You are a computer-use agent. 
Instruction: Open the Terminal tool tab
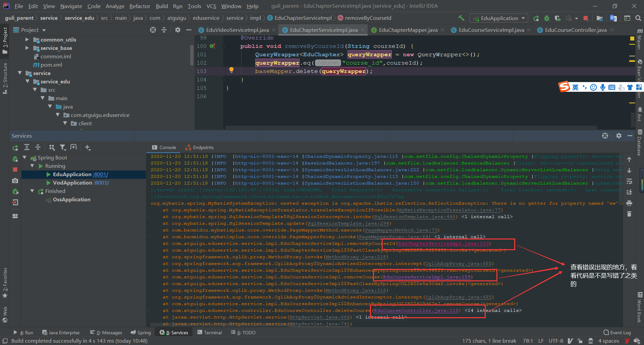[210, 333]
